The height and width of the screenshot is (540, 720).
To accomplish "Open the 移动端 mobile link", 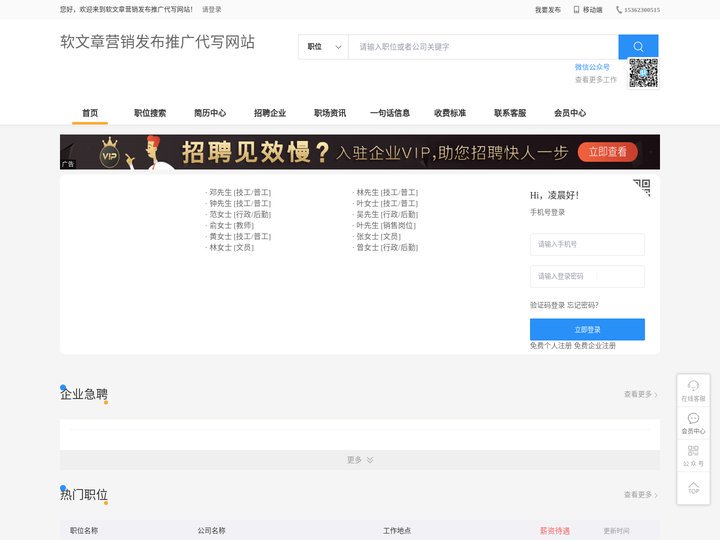I will click(592, 10).
